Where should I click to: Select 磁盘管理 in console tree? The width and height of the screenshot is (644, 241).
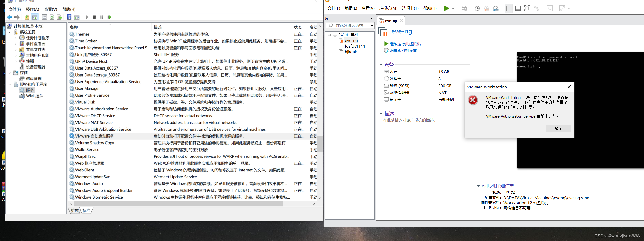[x=34, y=79]
